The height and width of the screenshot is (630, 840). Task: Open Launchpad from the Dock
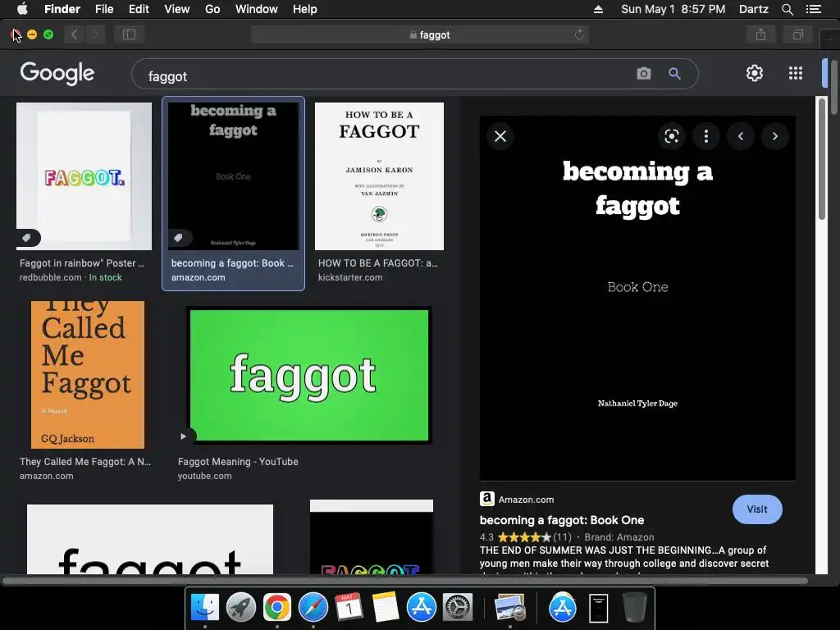click(241, 608)
